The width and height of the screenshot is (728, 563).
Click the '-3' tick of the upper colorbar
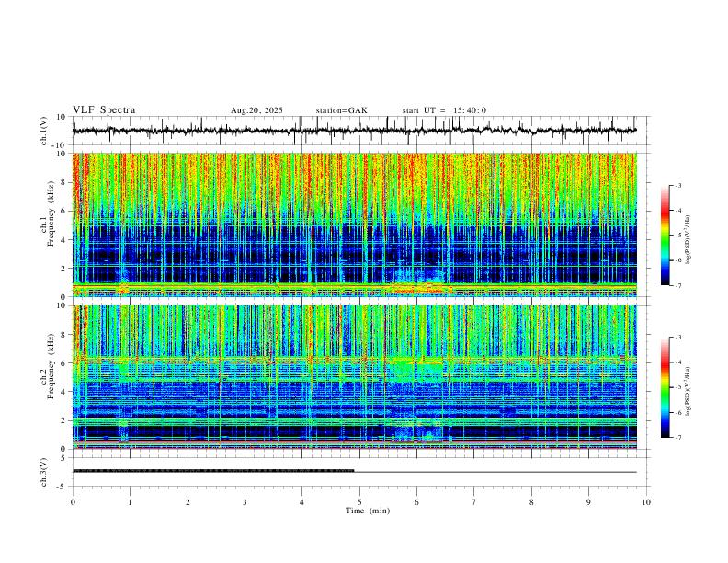(677, 185)
